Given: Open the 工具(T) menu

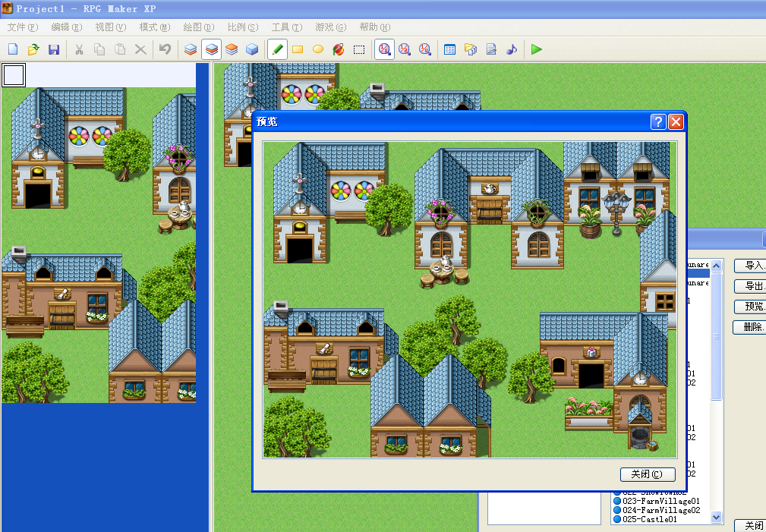Looking at the screenshot, I should point(287,27).
